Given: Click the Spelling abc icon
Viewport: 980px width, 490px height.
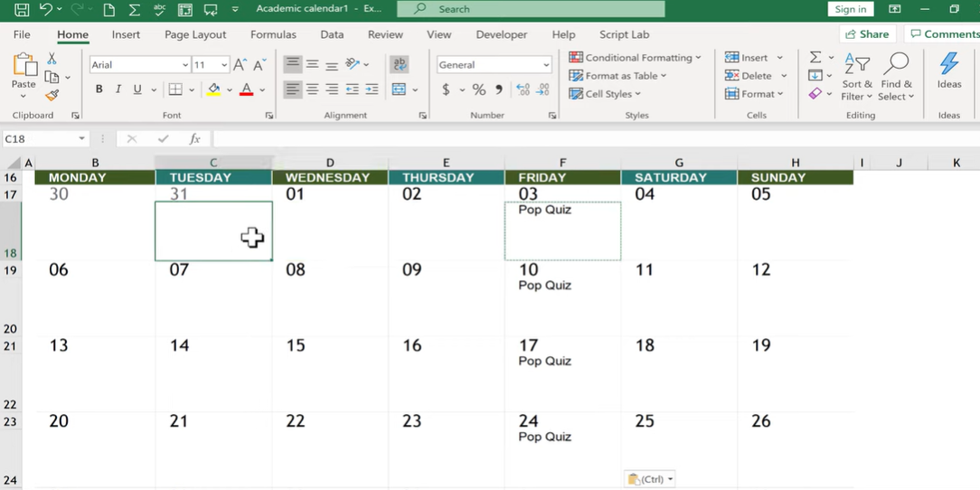Looking at the screenshot, I should [159, 9].
